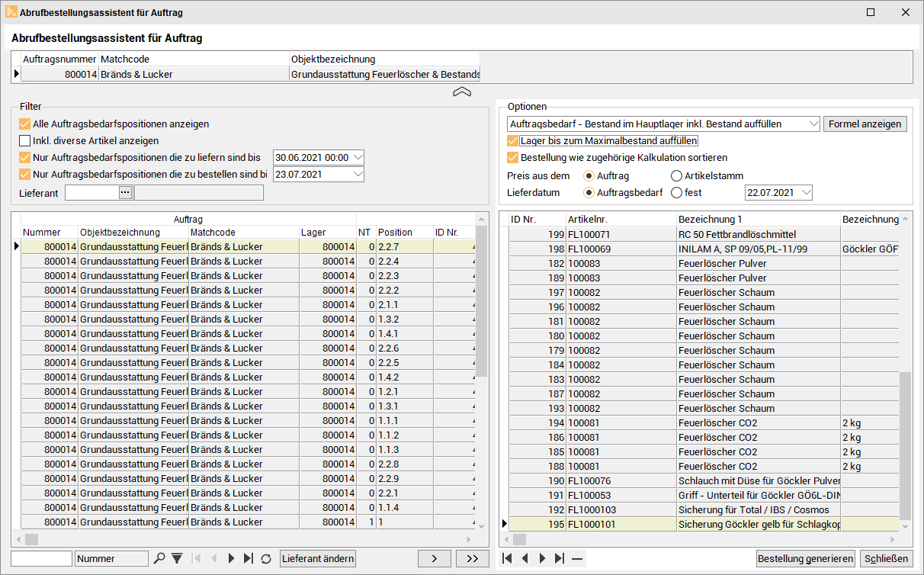
Task: Jump to first record in right grid
Action: tap(508, 558)
